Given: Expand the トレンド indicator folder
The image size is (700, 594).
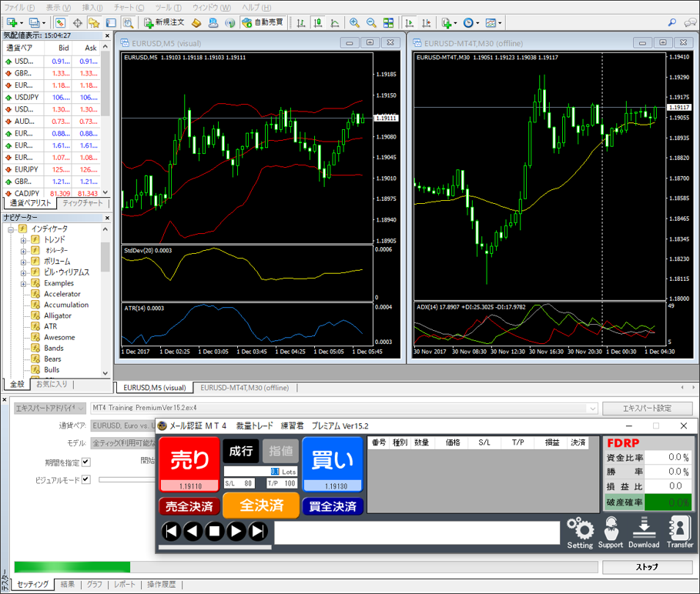Looking at the screenshot, I should click(24, 240).
